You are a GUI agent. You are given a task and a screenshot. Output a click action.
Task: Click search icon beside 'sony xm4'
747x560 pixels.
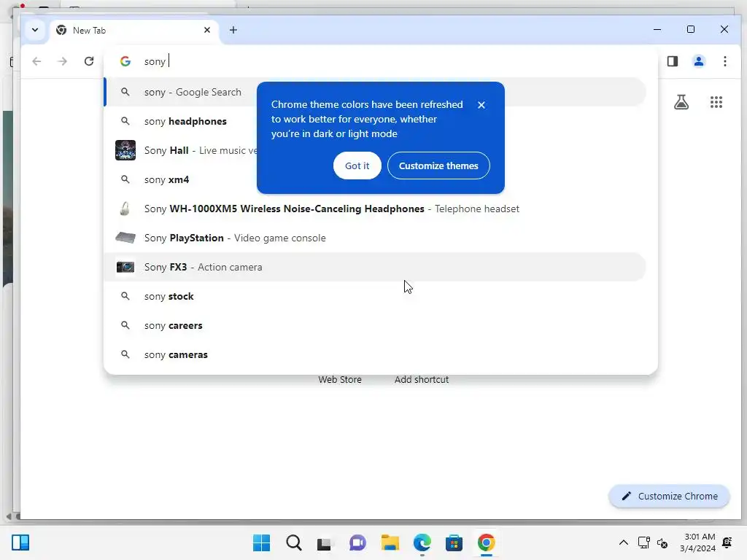tap(125, 179)
